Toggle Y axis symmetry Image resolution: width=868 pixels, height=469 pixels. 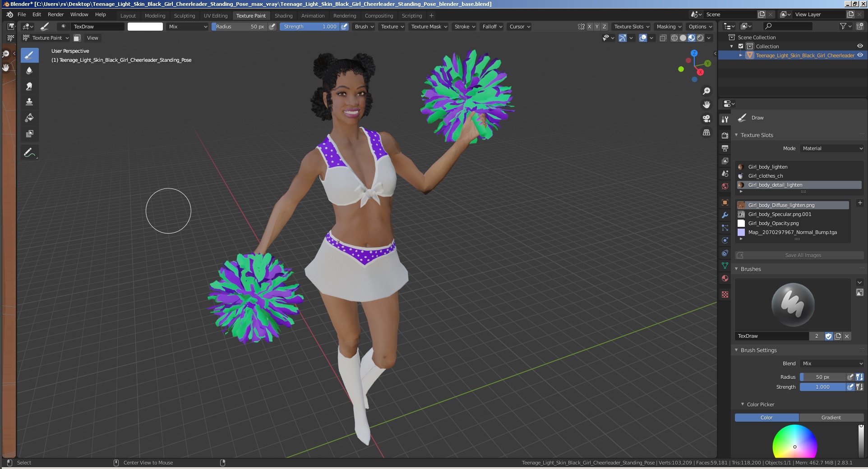pyautogui.click(x=597, y=27)
